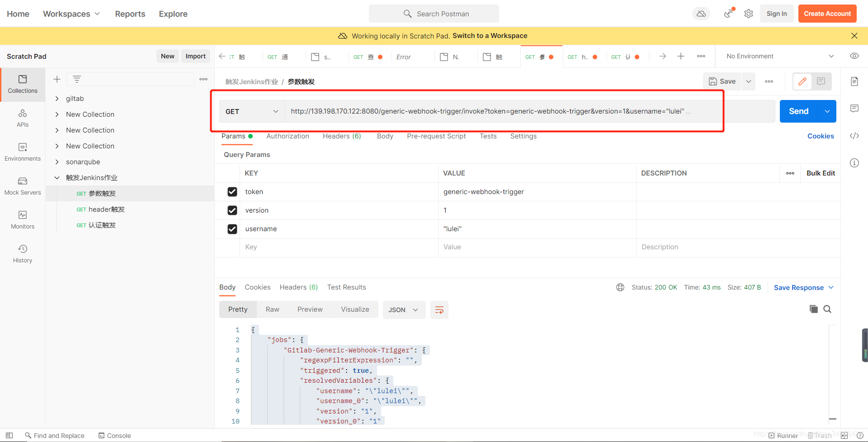Viewport: 868px width, 442px height.
Task: Open comments pane in right sidebar
Action: pyautogui.click(x=854, y=109)
